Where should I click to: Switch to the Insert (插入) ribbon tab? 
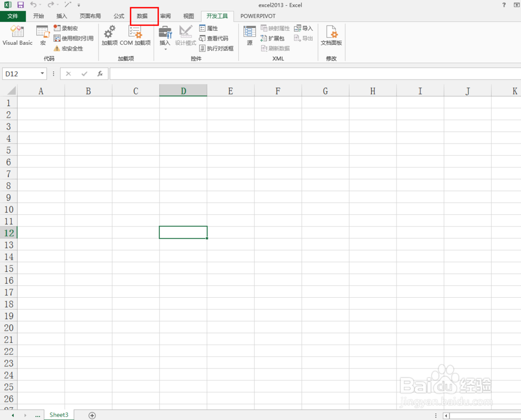click(x=62, y=16)
